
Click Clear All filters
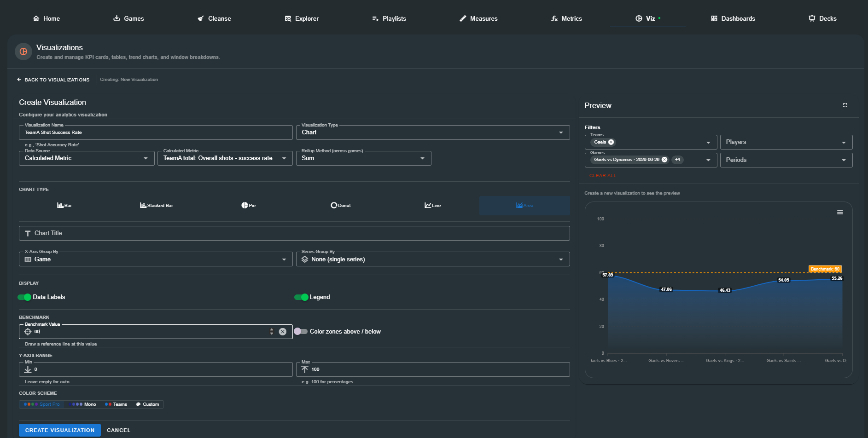(x=603, y=176)
